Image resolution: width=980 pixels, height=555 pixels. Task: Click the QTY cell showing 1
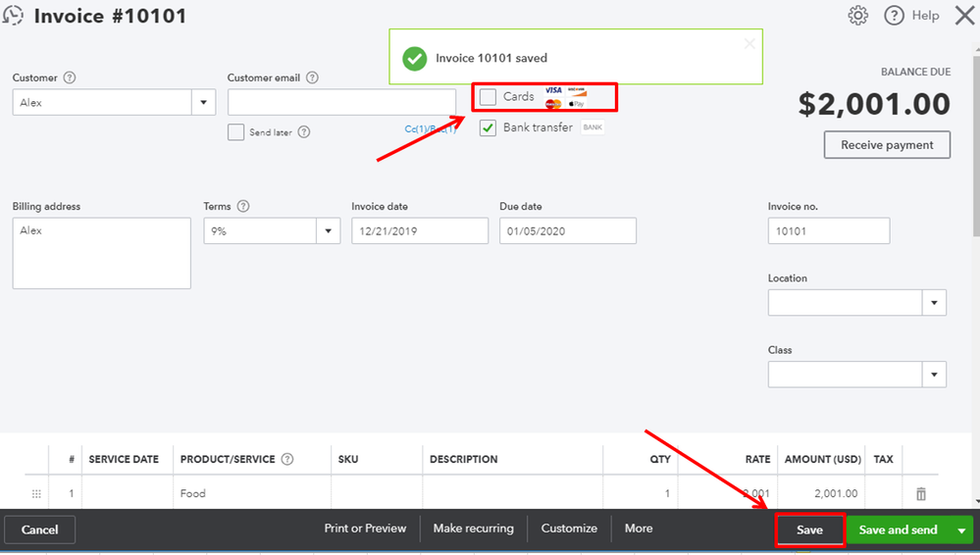(x=641, y=494)
